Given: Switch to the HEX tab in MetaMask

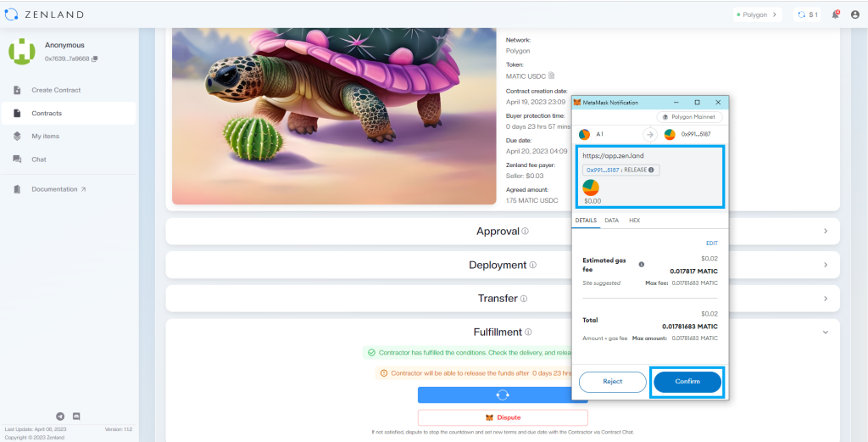Looking at the screenshot, I should [634, 221].
